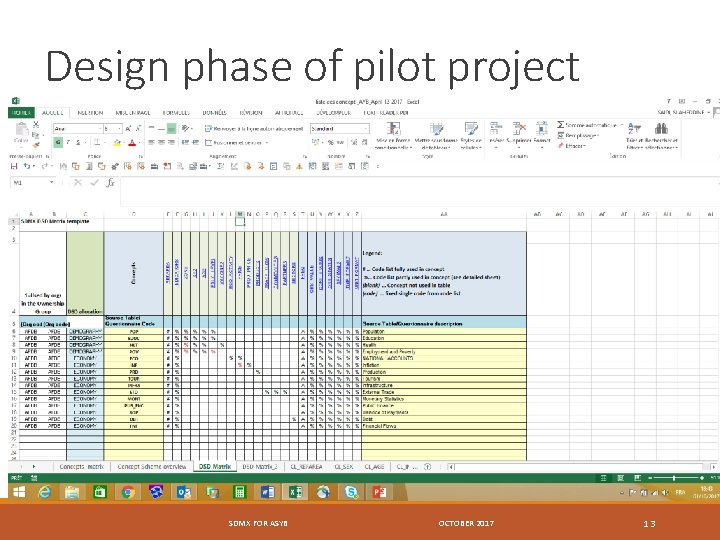The height and width of the screenshot is (540, 720).
Task: Toggle align text right
Action: pos(171,143)
